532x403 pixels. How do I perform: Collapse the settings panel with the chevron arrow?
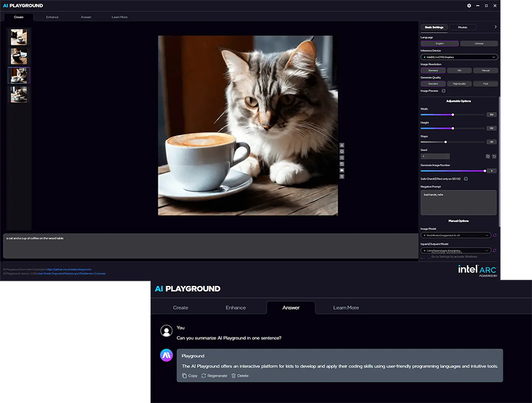(495, 27)
